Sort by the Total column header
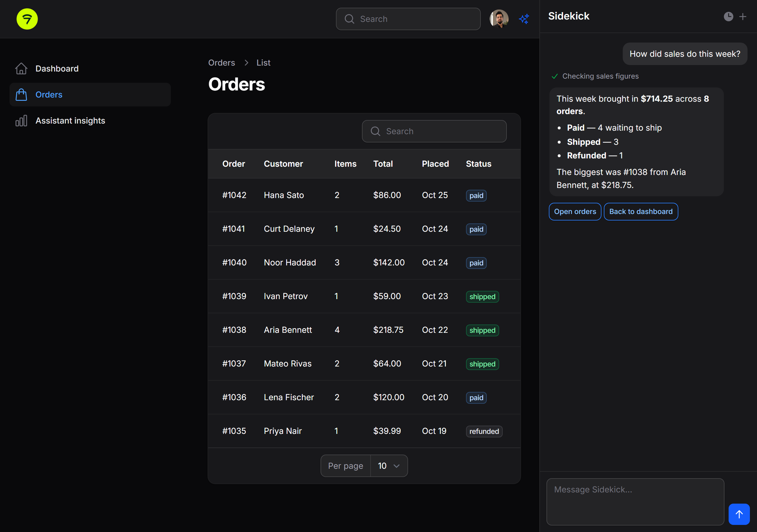This screenshot has height=532, width=757. (383, 164)
